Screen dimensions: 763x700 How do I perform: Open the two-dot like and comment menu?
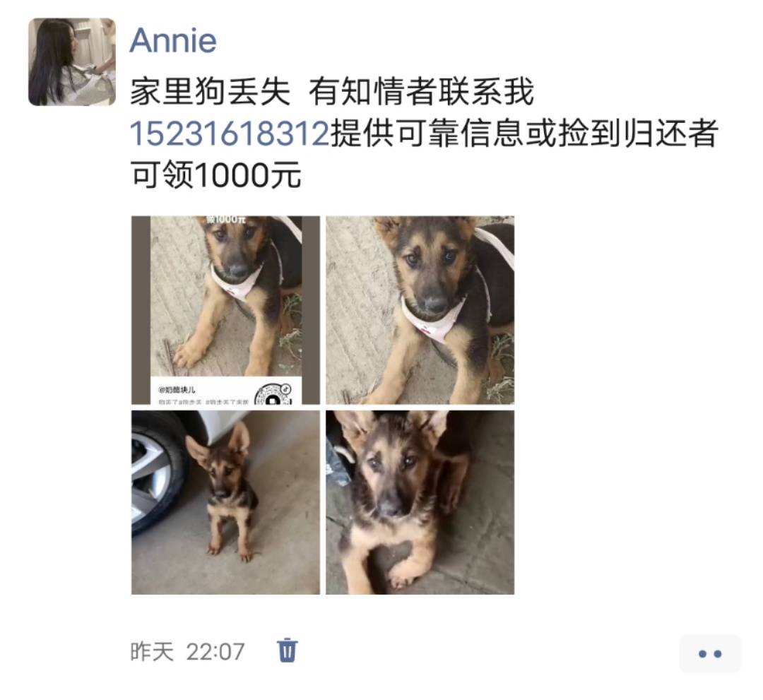[710, 654]
